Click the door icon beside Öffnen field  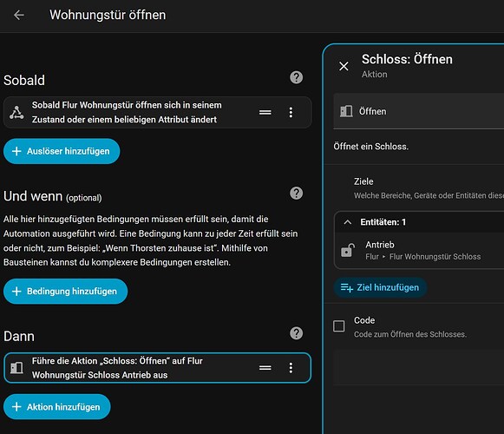coord(346,111)
